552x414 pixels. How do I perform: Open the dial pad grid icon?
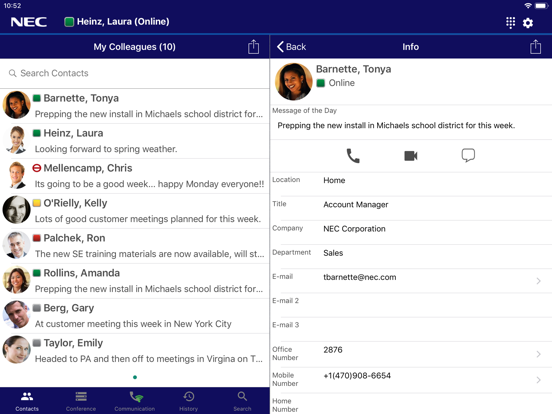pyautogui.click(x=510, y=23)
